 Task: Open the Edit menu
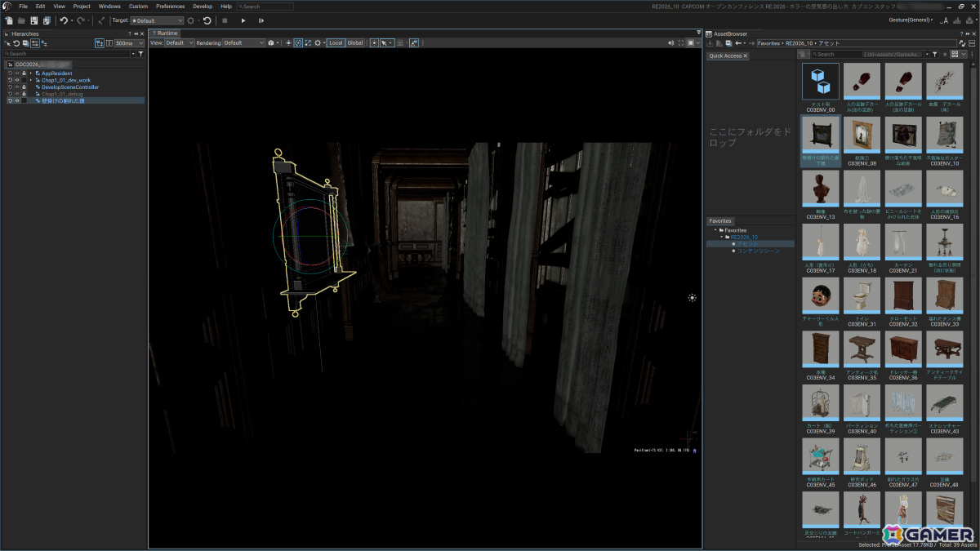[40, 7]
